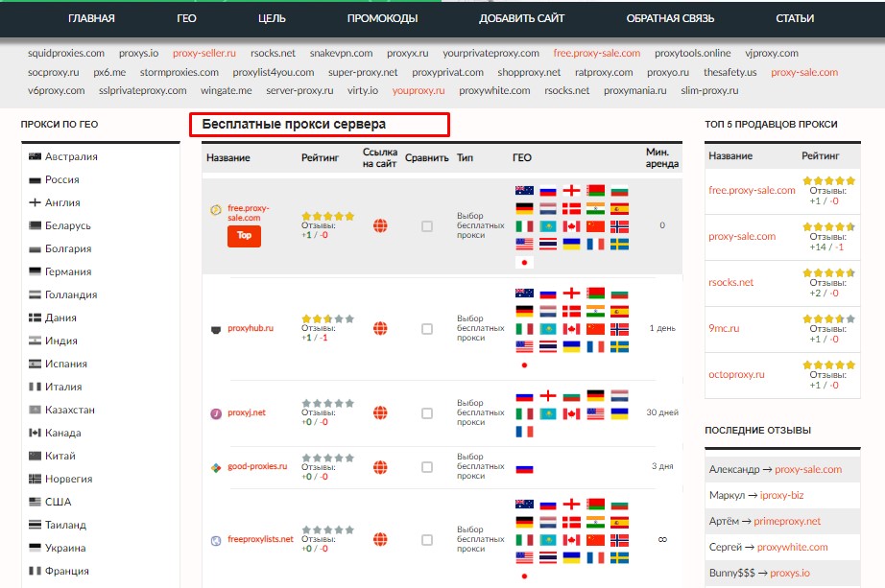Open the ГЛАВНАЯ menu item
This screenshot has height=588, width=885.
coord(91,18)
